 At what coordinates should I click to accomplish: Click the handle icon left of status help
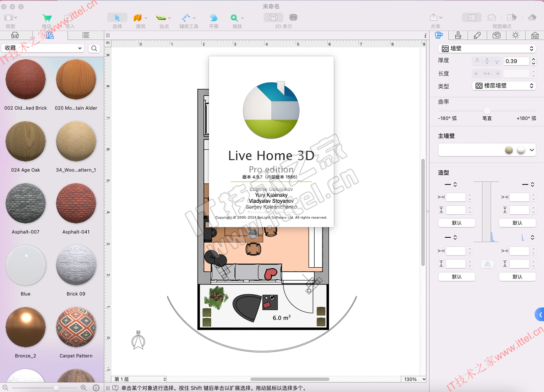tap(108, 388)
